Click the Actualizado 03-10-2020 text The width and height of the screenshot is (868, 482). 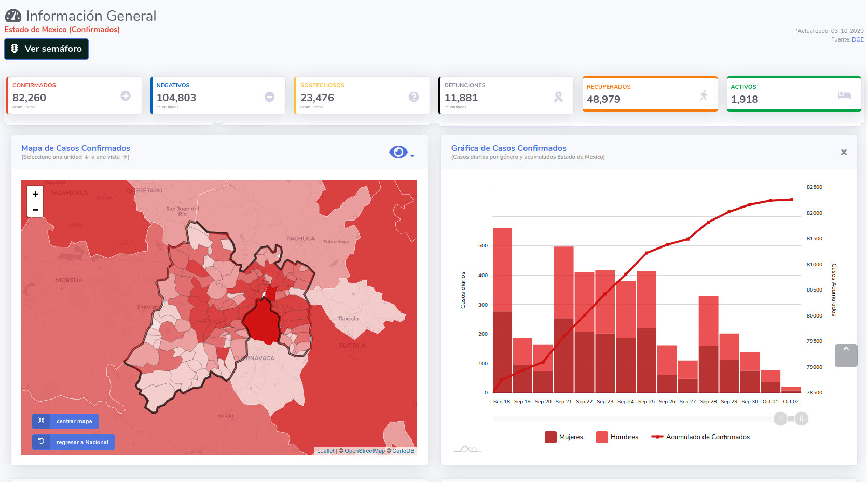click(x=830, y=31)
